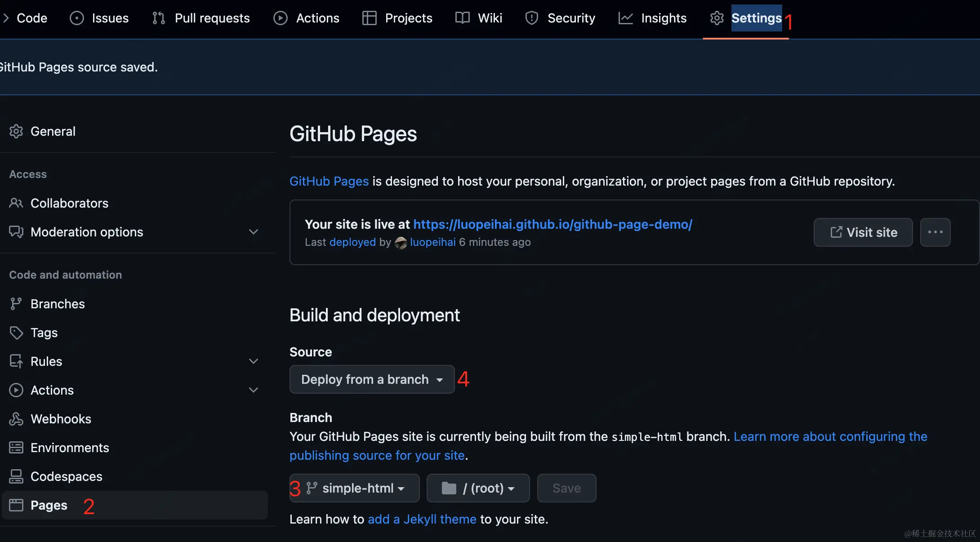Open the Deploy from a branch dropdown
This screenshot has width=980, height=542.
click(372, 379)
